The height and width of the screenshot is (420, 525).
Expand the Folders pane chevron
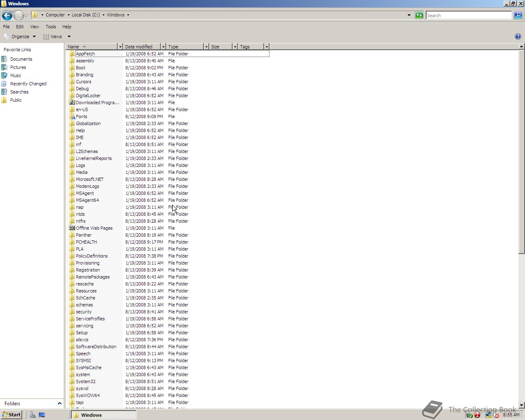tap(59, 404)
